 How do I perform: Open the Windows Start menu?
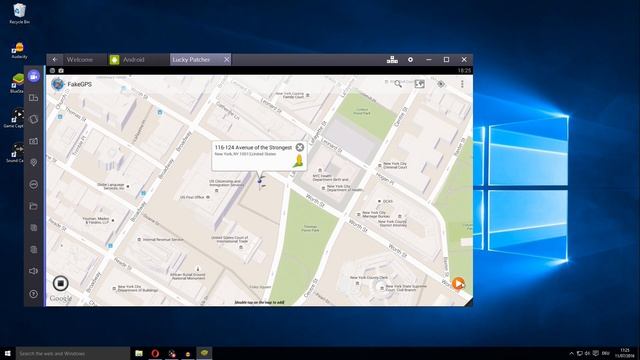point(7,353)
